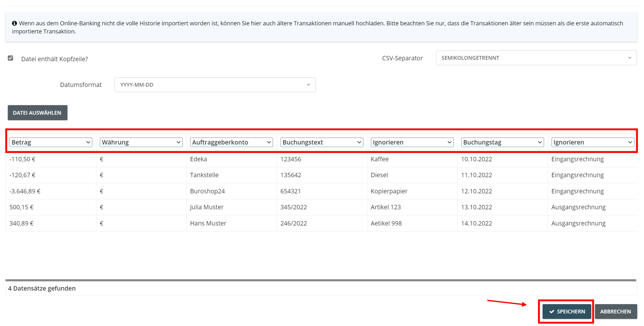Click the '654321' cell
Image resolution: width=644 pixels, height=326 pixels.
(322, 191)
